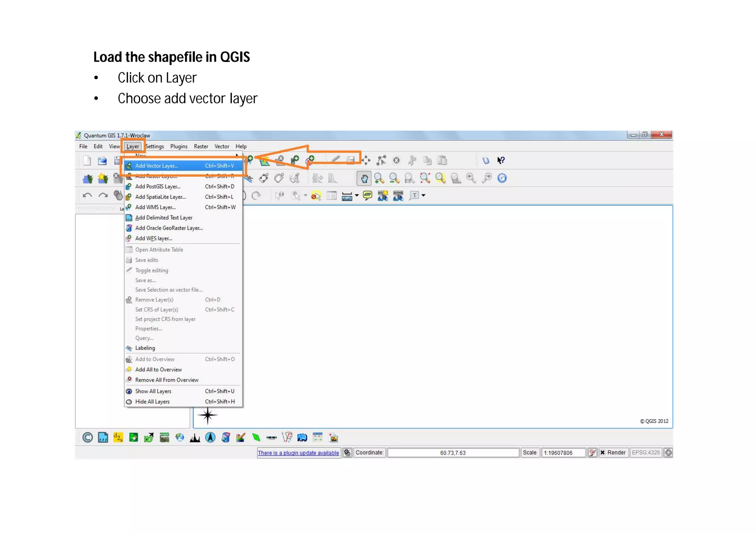The height and width of the screenshot is (534, 756).
Task: Click the Undo arrow icon
Action: pos(87,195)
